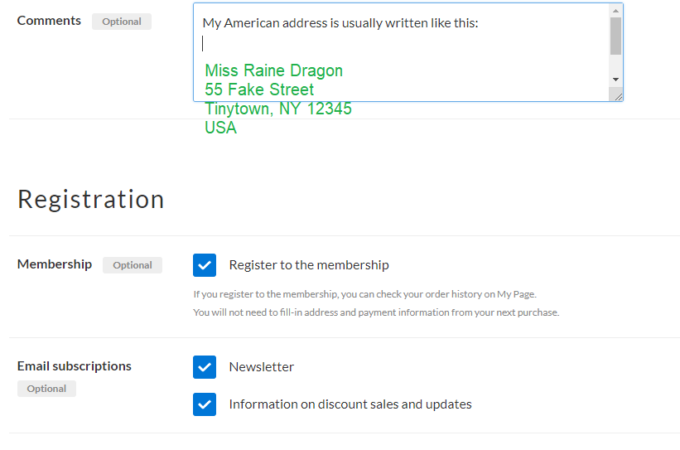Click 'Information on discount sales and updates' label
The height and width of the screenshot is (450, 680).
[x=350, y=404]
